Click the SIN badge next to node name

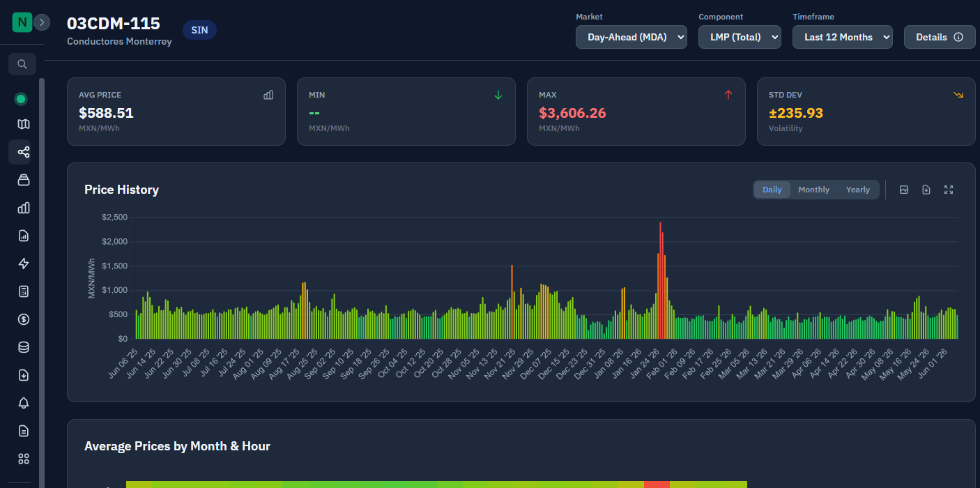tap(199, 30)
